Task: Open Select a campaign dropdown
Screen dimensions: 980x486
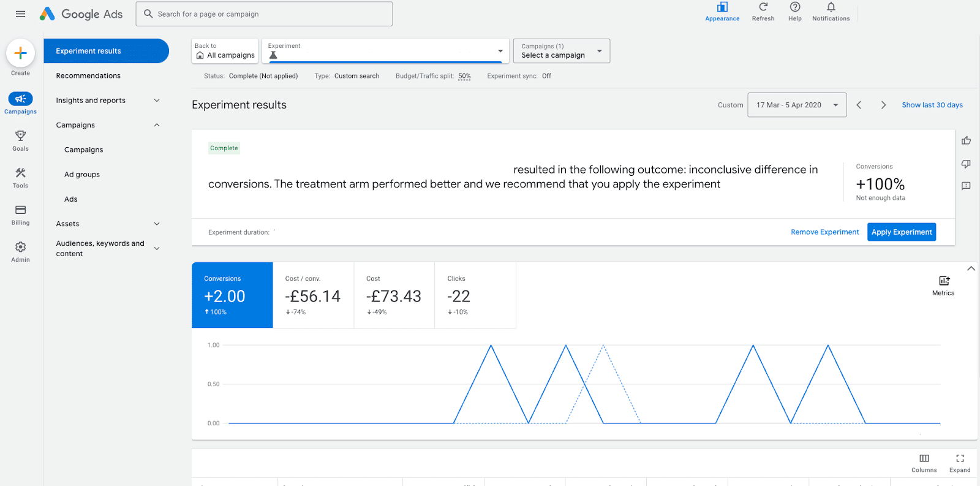Action: tap(562, 51)
